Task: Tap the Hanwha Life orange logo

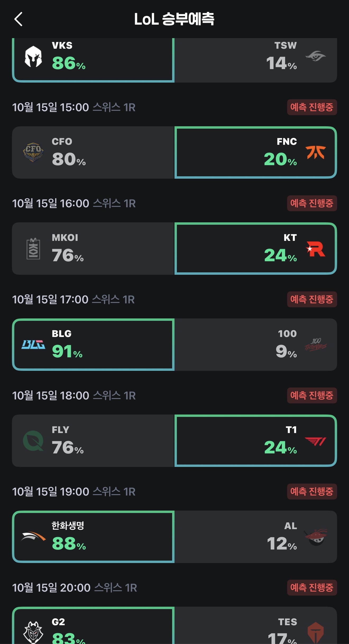Action: point(33,537)
